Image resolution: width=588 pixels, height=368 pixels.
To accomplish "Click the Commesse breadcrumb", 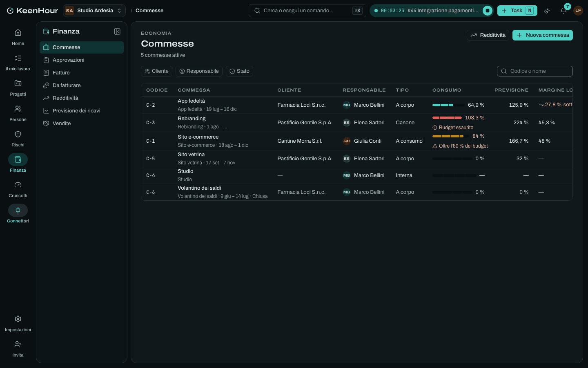I will (149, 11).
